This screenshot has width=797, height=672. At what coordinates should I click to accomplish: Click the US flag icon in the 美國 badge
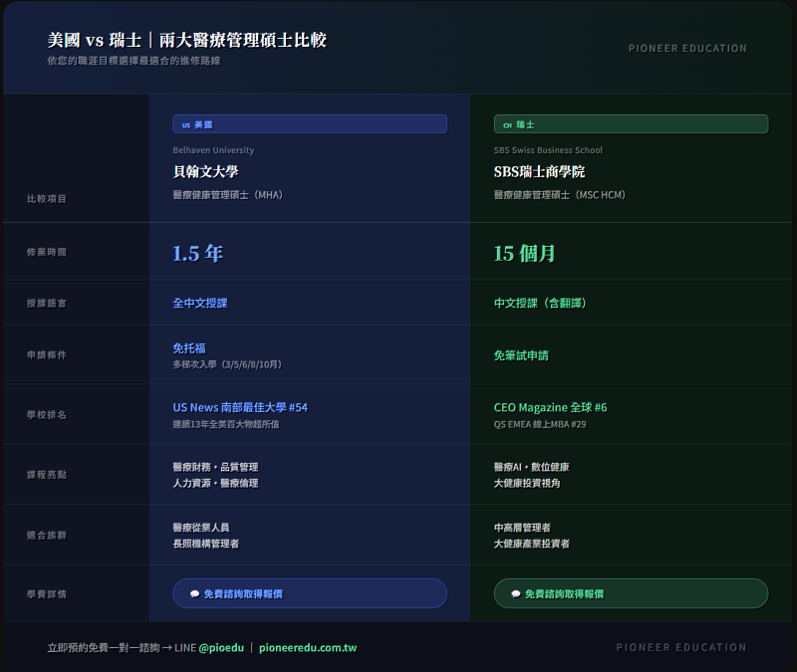click(184, 123)
